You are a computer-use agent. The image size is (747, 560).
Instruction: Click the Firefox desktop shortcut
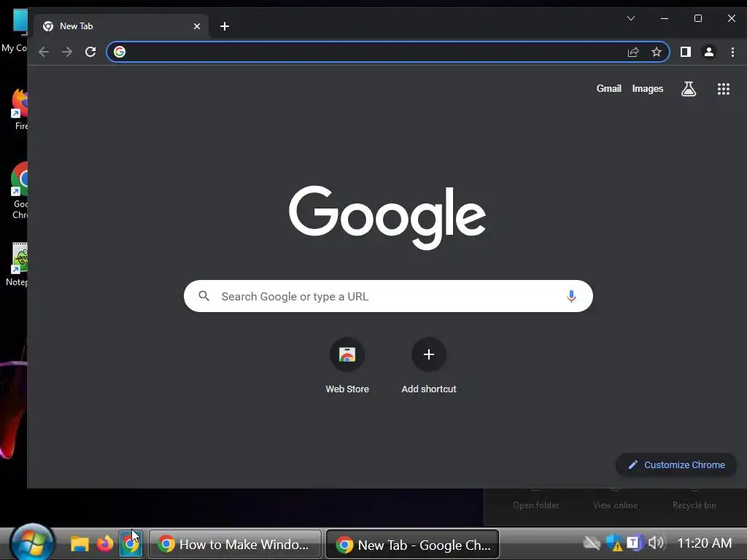20,109
